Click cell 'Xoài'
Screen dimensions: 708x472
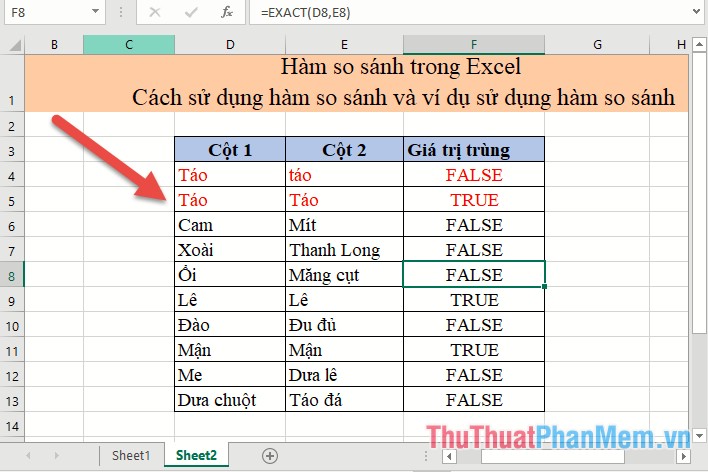click(230, 250)
